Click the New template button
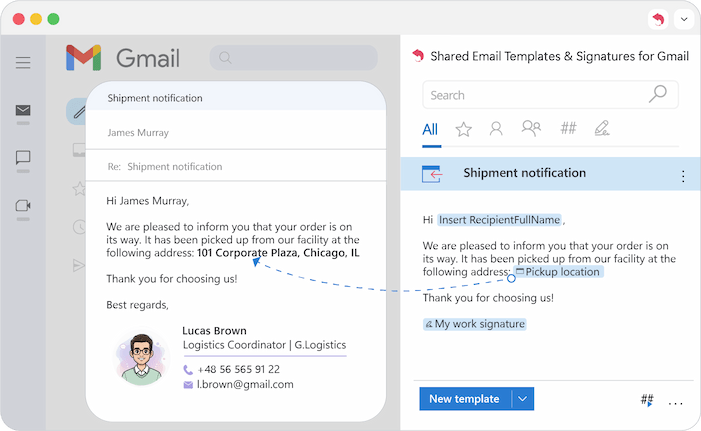The width and height of the screenshot is (701, 431). [465, 399]
